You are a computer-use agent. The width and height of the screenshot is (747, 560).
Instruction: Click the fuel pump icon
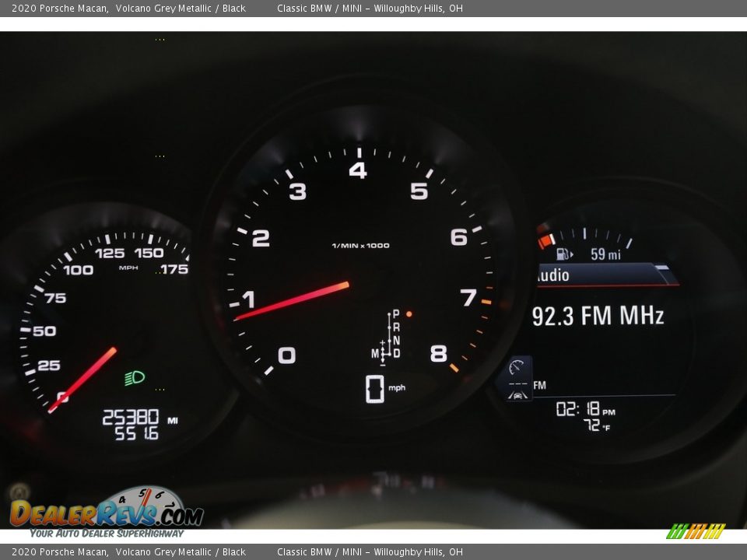[x=564, y=254]
